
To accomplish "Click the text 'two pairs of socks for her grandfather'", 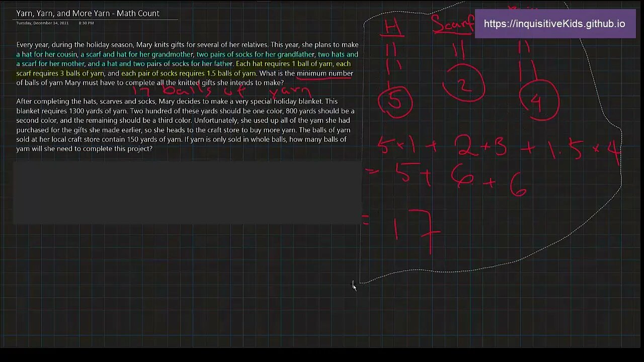I will coord(256,54).
